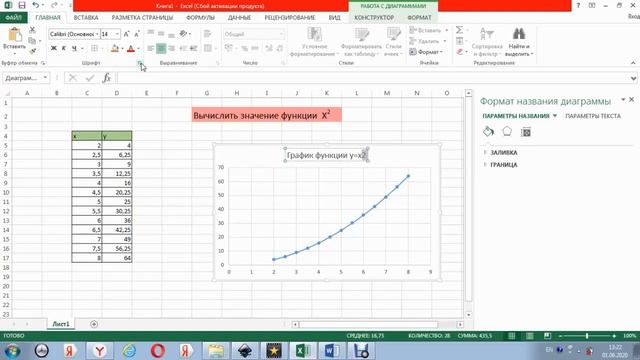Toggle underline formatting (Ч)
This screenshot has height=360, width=640.
(74, 48)
